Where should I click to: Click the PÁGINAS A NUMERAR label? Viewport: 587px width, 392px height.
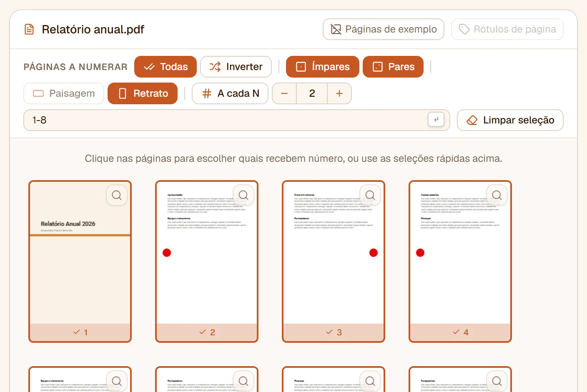tap(75, 67)
